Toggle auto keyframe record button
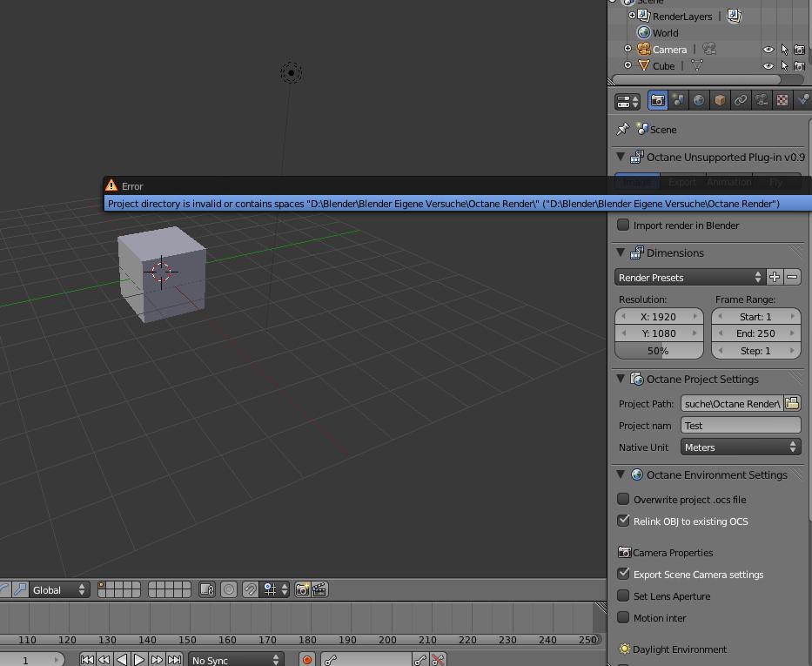The width and height of the screenshot is (812, 666). (307, 660)
